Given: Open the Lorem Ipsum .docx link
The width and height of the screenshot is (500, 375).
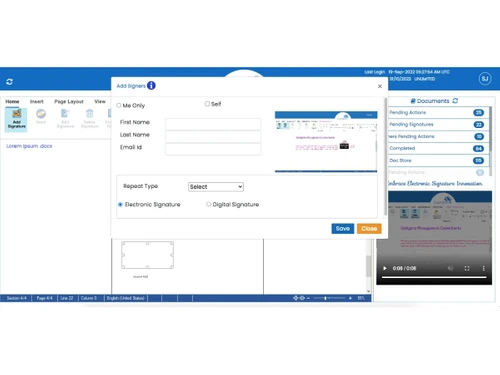Looking at the screenshot, I should tap(29, 146).
